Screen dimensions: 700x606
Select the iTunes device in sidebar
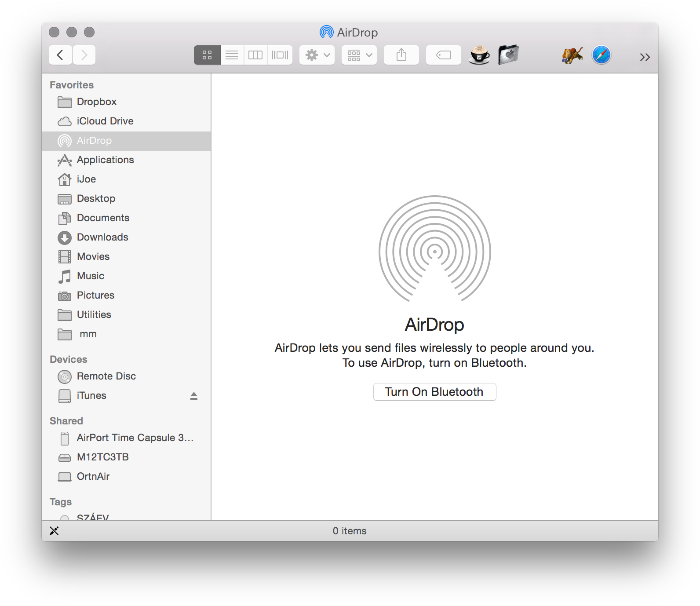(x=126, y=396)
